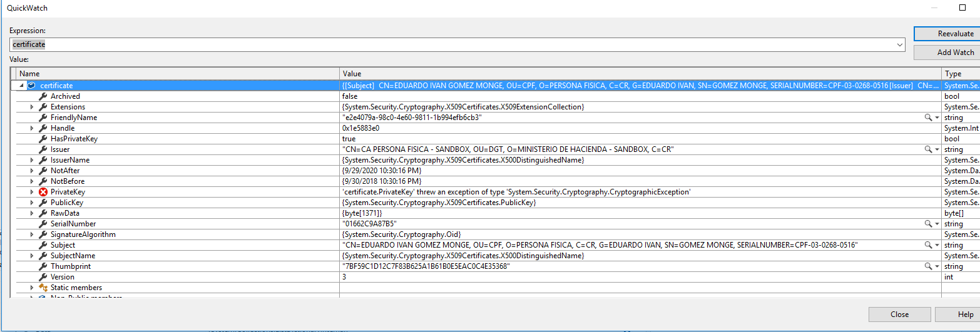Click the wrench icon beside IssuerName
Image resolution: width=980 pixels, height=332 pixels.
[43, 160]
